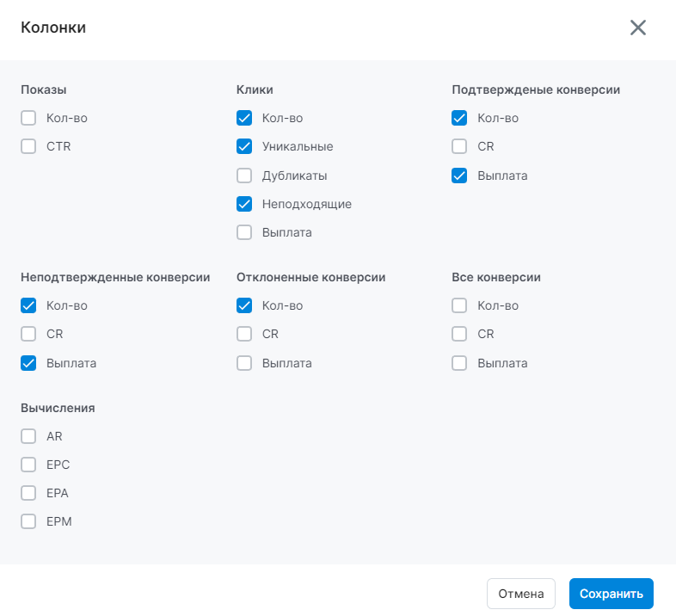Enable the AR checkbox
This screenshot has height=616, width=676.
pos(28,436)
